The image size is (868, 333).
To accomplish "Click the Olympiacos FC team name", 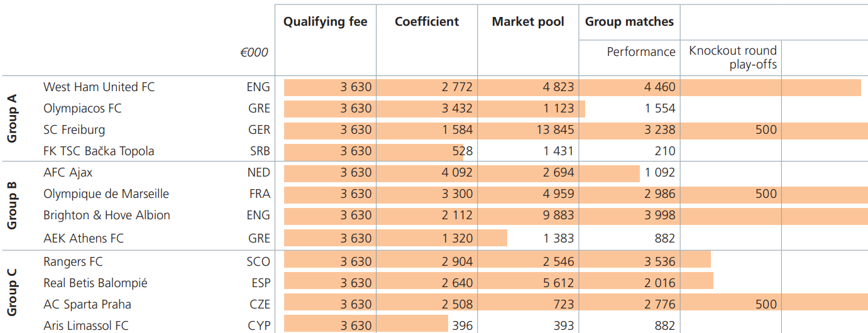I will (x=82, y=109).
